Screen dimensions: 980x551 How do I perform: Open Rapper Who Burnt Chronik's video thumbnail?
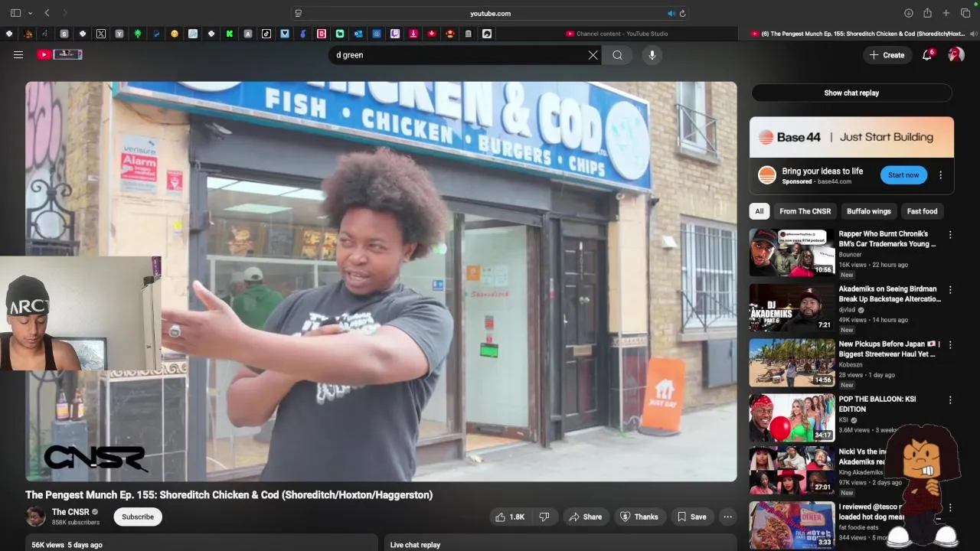pyautogui.click(x=792, y=253)
